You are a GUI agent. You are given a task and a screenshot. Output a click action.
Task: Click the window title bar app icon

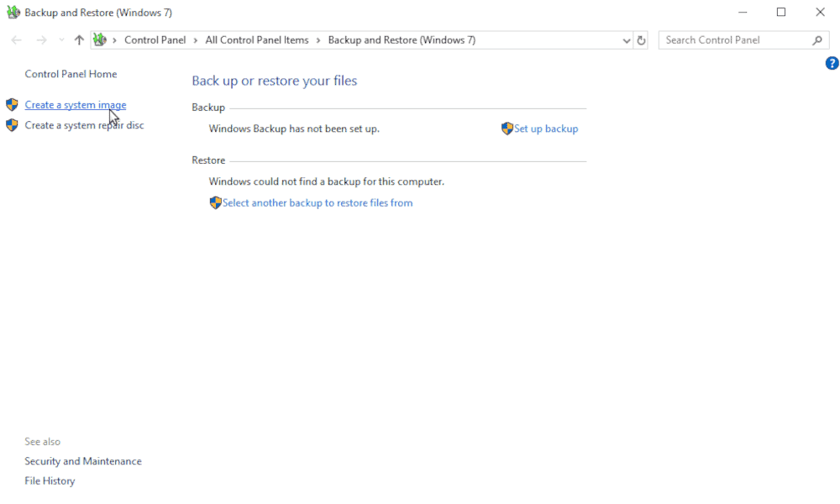click(x=13, y=12)
